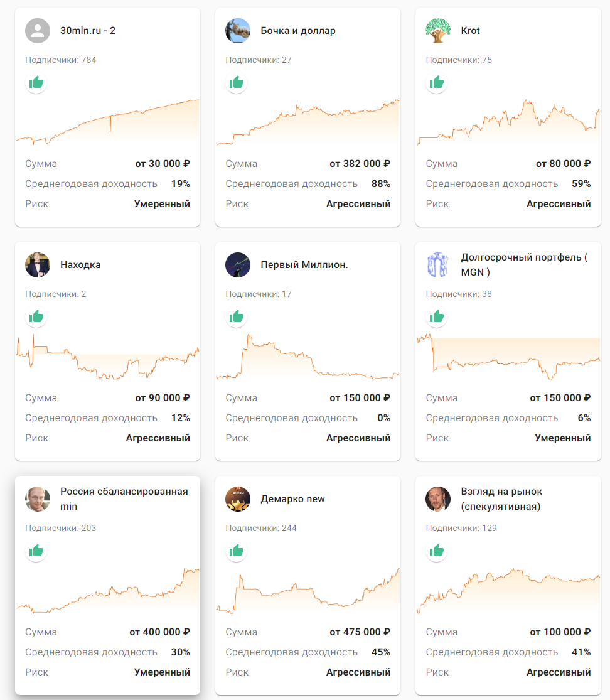Click thumbs-up on Взгляд на рынок card
Viewport: 610px width, 700px height.
(437, 551)
